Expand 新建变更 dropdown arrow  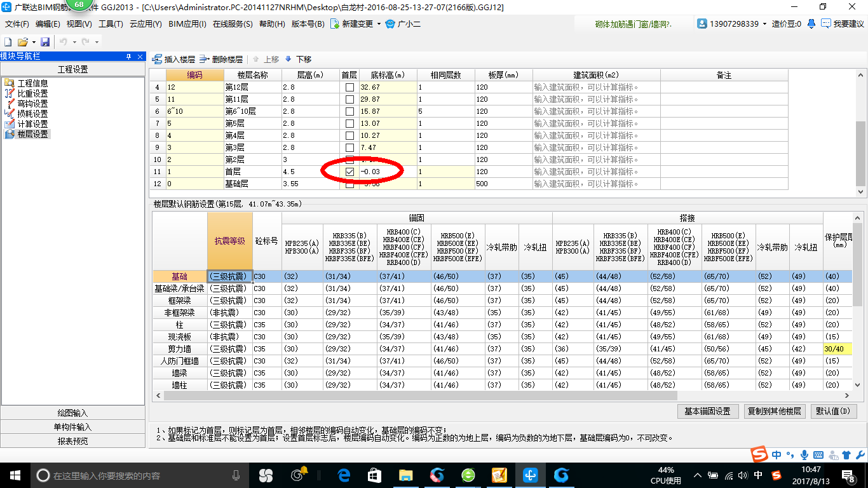[x=379, y=24]
